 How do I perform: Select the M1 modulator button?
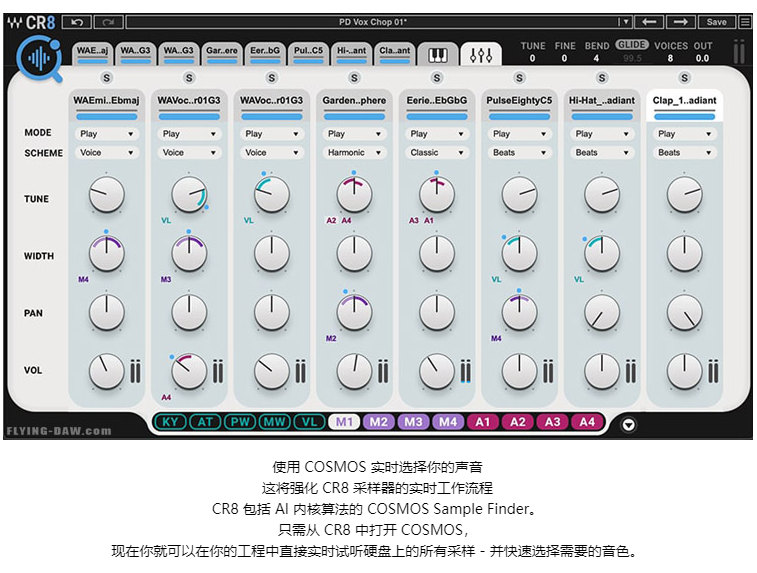click(x=344, y=422)
